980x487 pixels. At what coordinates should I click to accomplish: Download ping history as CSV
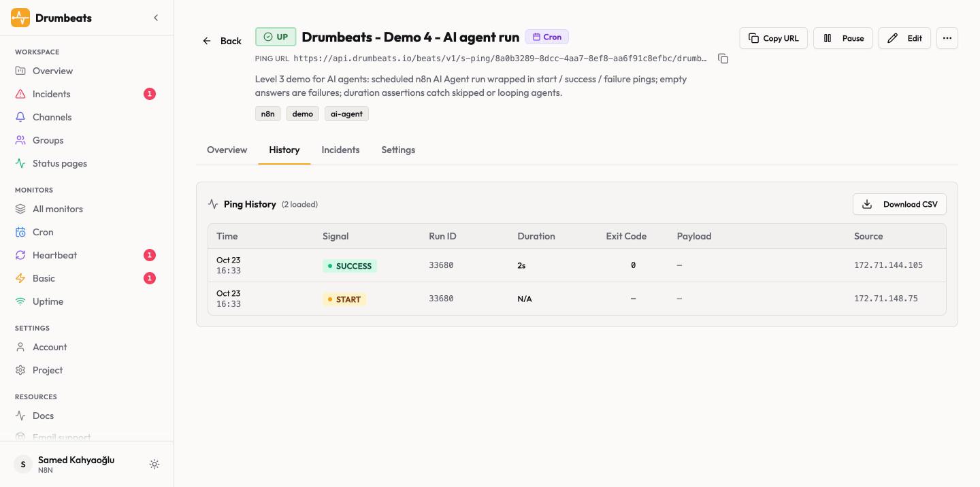click(900, 204)
